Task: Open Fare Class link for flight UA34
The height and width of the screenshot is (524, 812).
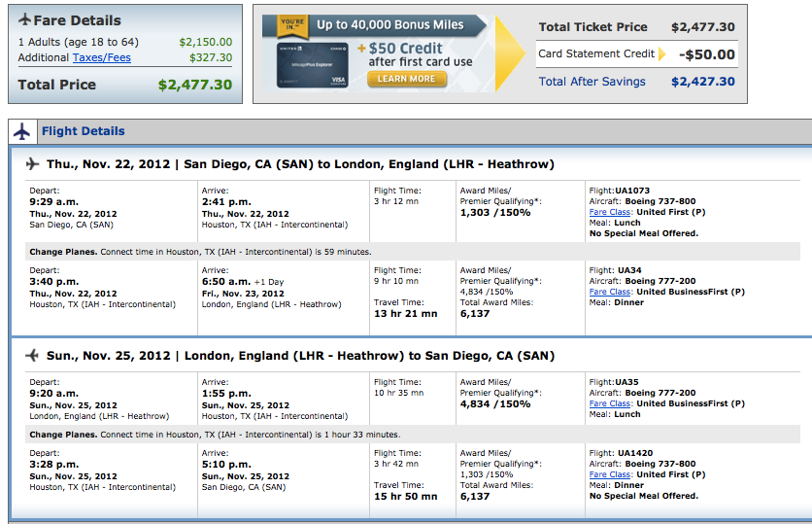Action: 610,292
